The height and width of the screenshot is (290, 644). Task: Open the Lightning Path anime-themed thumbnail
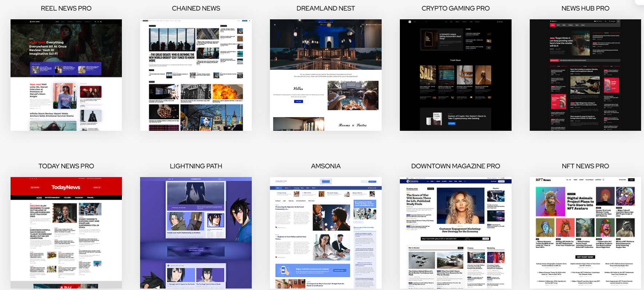[x=196, y=233]
